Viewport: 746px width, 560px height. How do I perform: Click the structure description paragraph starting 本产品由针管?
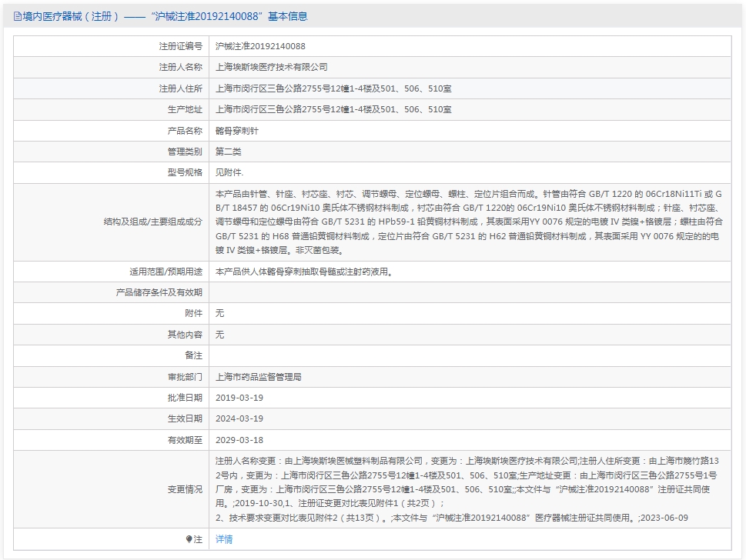click(469, 222)
